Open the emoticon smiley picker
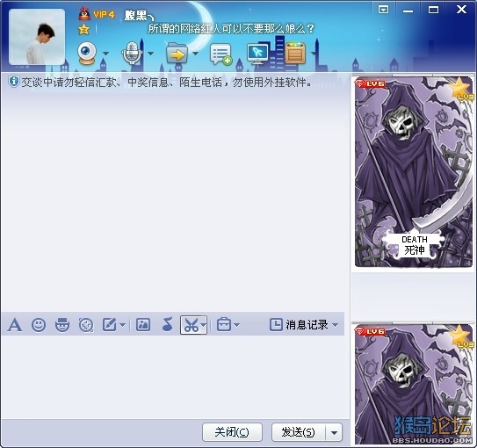This screenshot has height=448, width=477. [x=39, y=325]
